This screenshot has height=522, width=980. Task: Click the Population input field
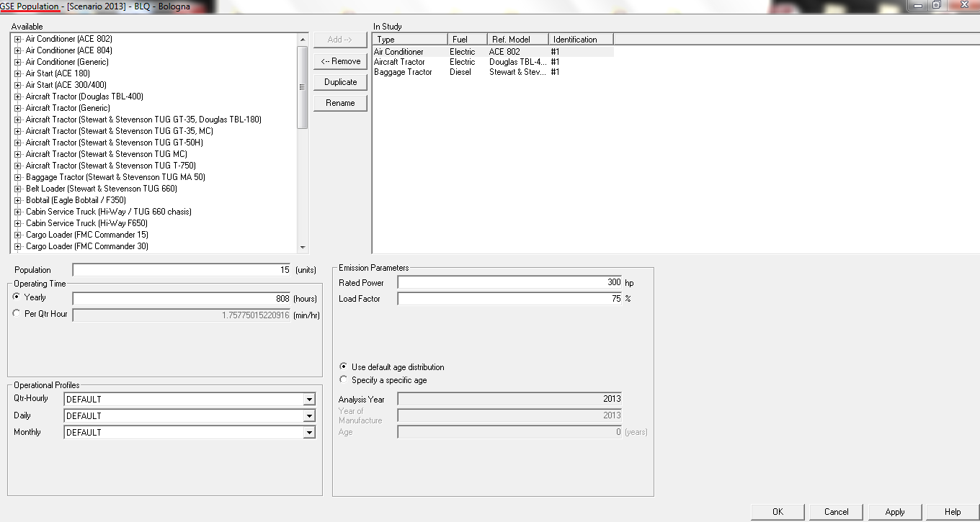point(182,270)
